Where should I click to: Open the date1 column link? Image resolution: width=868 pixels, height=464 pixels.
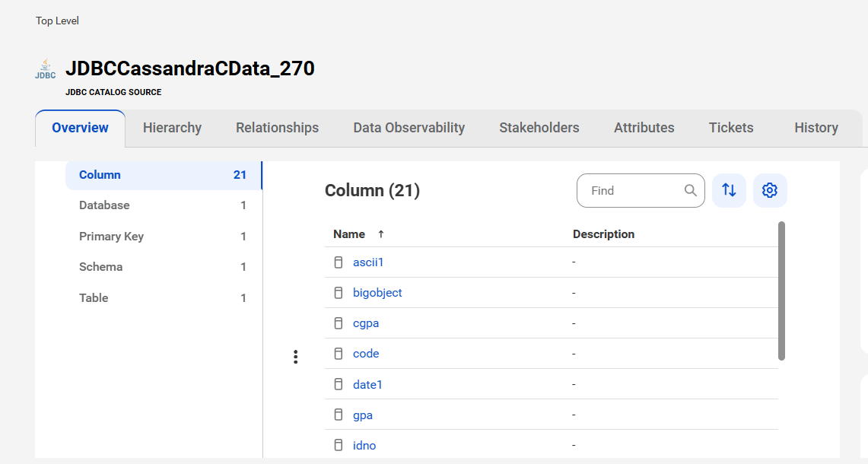pos(367,385)
